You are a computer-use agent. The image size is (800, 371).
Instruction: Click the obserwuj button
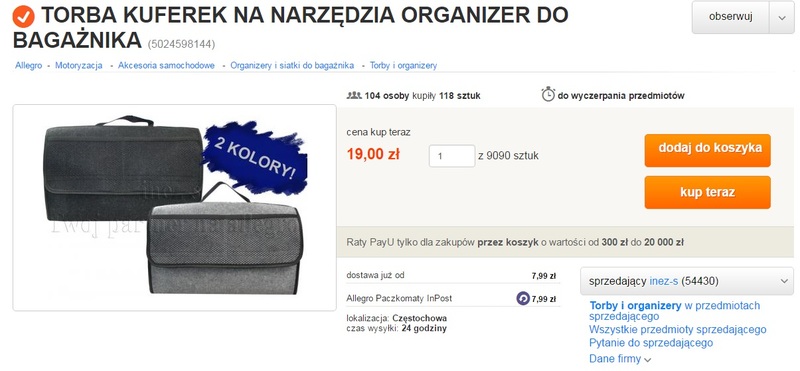click(x=731, y=17)
